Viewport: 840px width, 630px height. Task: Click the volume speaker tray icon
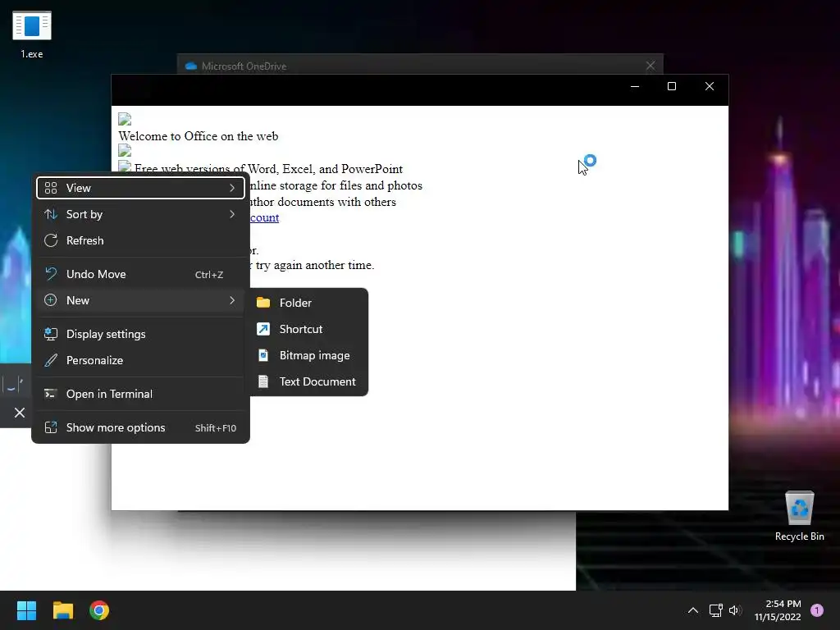point(735,610)
